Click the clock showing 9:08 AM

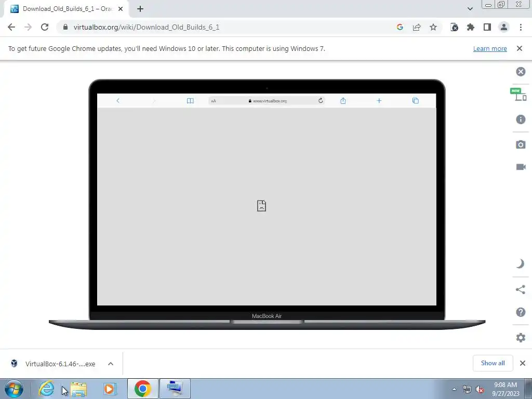pyautogui.click(x=506, y=389)
